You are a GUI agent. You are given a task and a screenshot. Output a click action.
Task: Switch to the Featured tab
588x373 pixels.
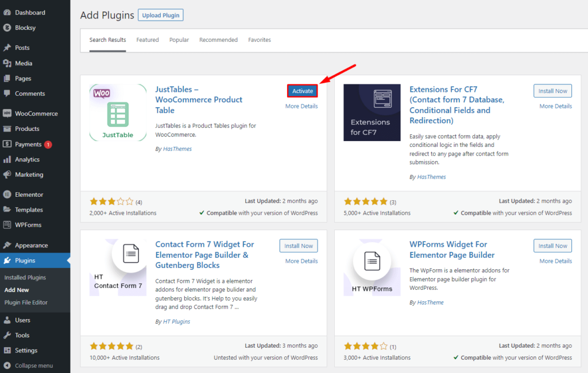click(x=148, y=40)
